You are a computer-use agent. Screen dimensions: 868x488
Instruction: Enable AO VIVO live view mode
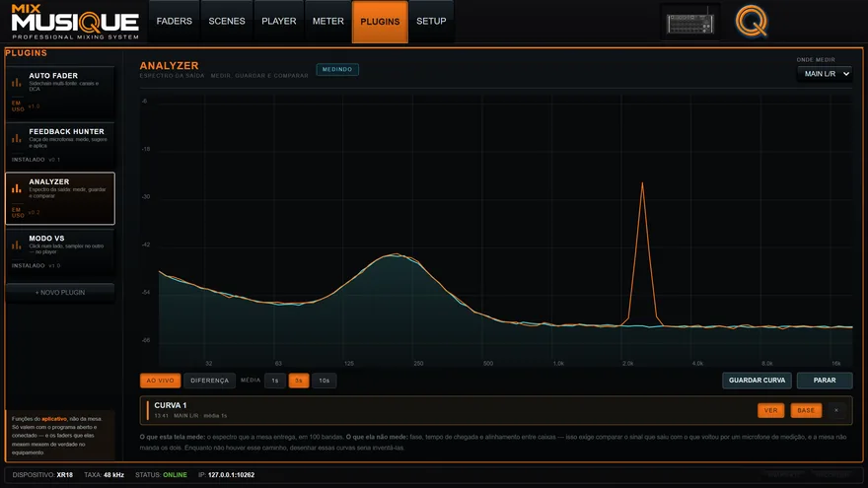[160, 381]
